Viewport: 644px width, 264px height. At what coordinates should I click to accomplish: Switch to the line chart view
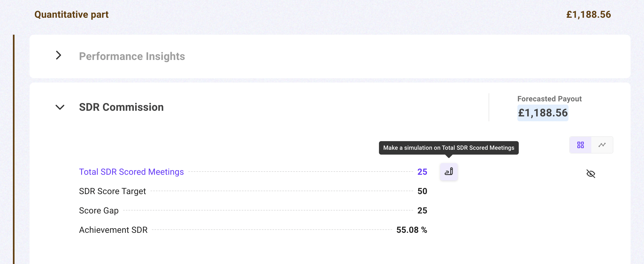[x=602, y=145]
